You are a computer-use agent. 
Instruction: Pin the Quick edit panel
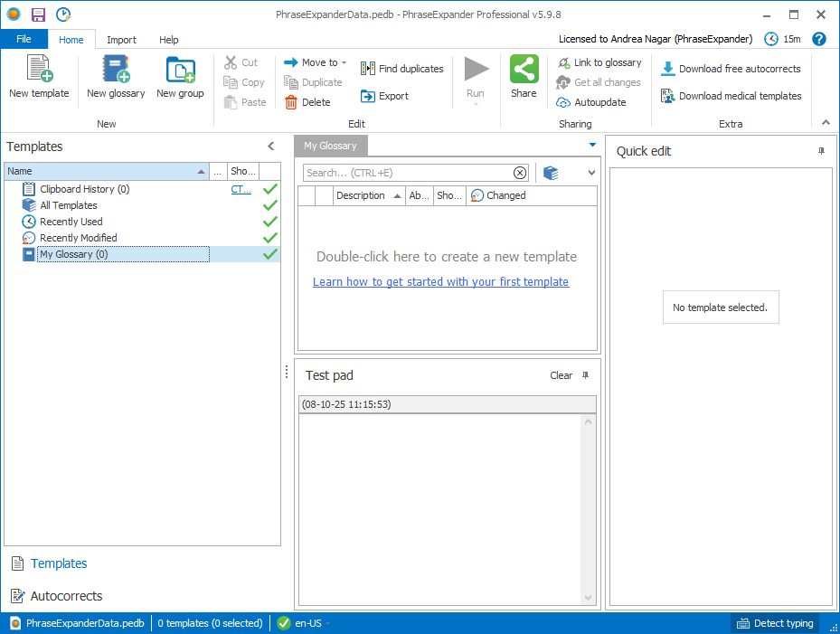click(x=821, y=152)
